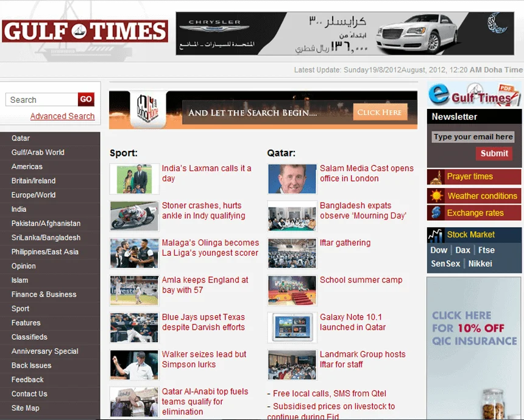524x420 pixels.
Task: Open 'Landmark Group hosts Iftar' article
Action: click(x=363, y=359)
